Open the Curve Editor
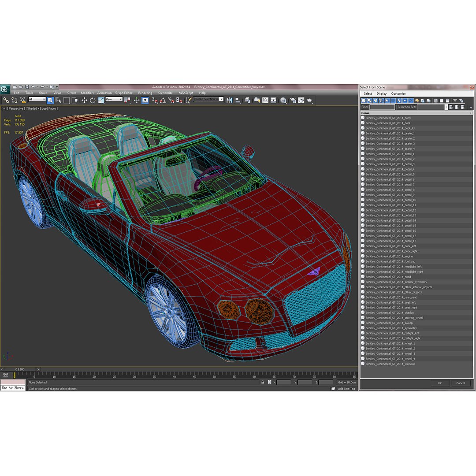 tap(265, 100)
